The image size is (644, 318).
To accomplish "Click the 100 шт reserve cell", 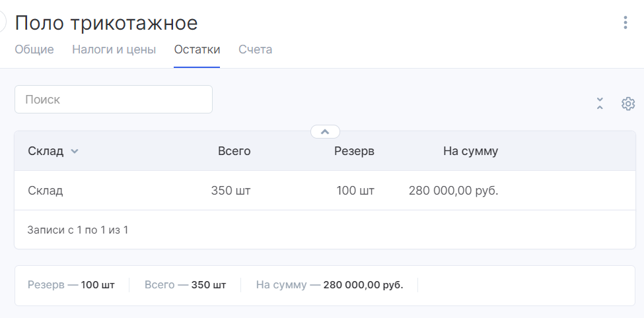I will coord(355,191).
